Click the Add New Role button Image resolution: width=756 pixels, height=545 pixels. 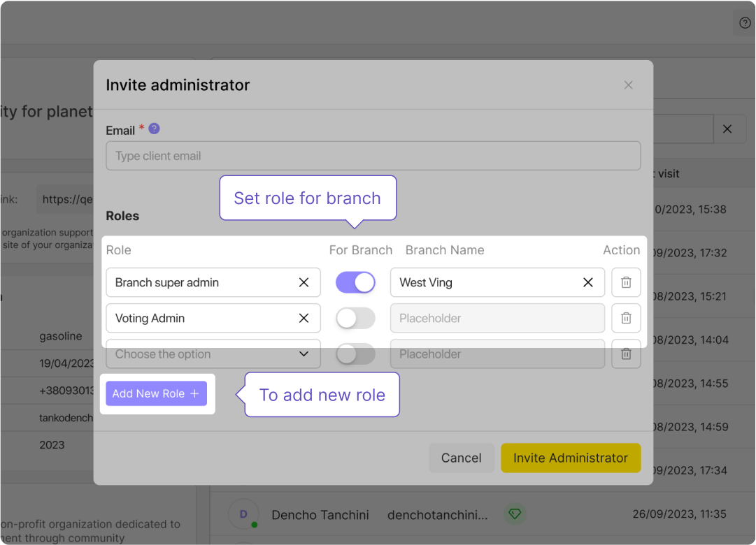[156, 393]
